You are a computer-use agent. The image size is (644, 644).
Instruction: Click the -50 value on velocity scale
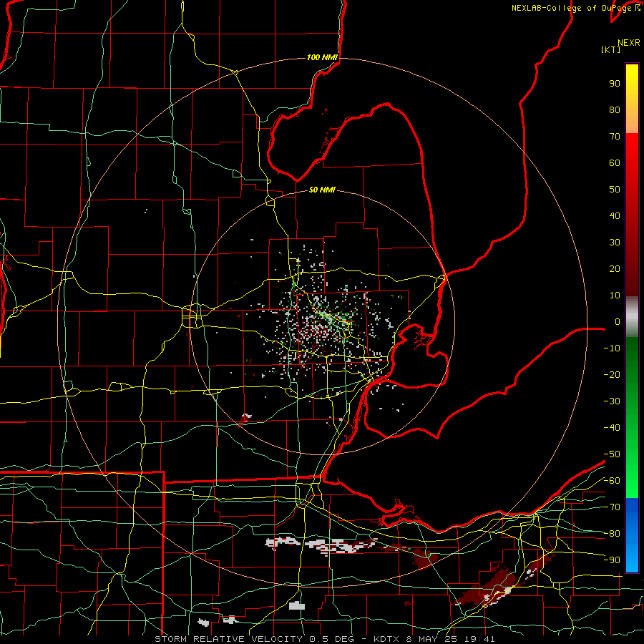pyautogui.click(x=612, y=454)
